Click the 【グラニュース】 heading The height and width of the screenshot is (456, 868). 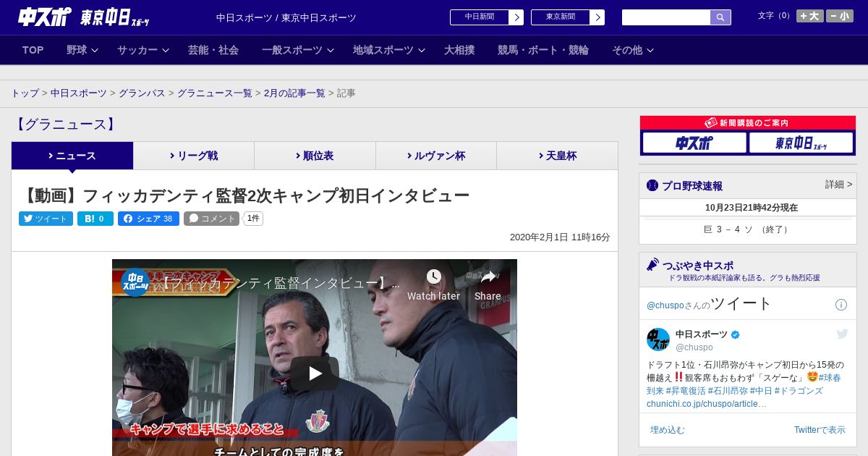(65, 124)
